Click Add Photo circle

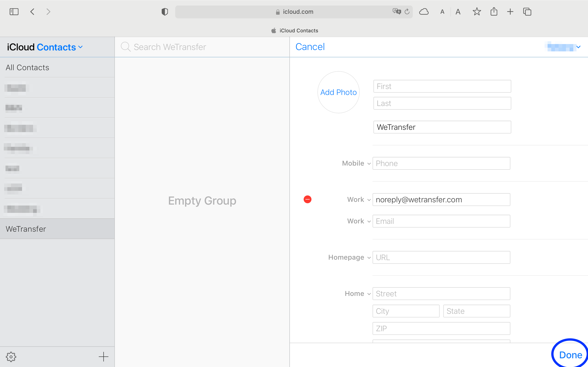[x=338, y=92]
